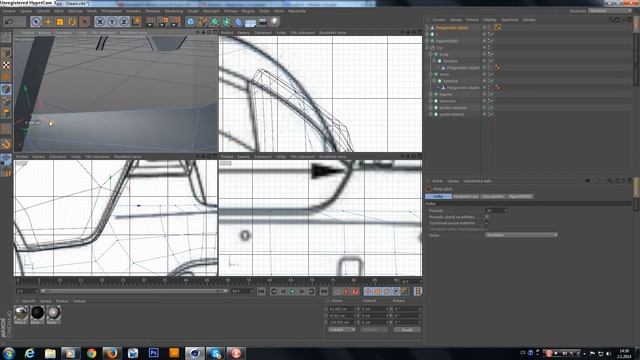This screenshot has width=640, height=360.
Task: Tick the first checkbox in Attributes panel
Action: (x=487, y=217)
